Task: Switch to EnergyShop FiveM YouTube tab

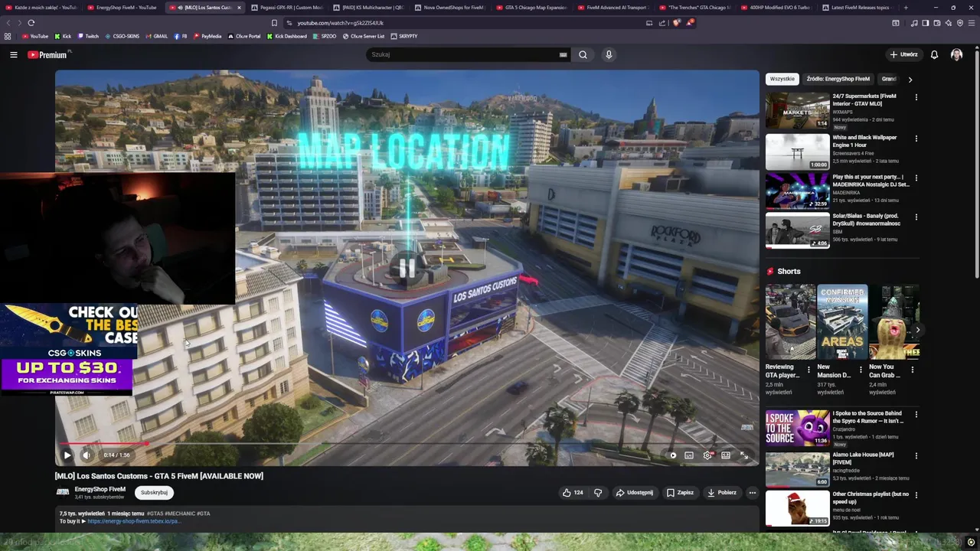Action: (121, 8)
